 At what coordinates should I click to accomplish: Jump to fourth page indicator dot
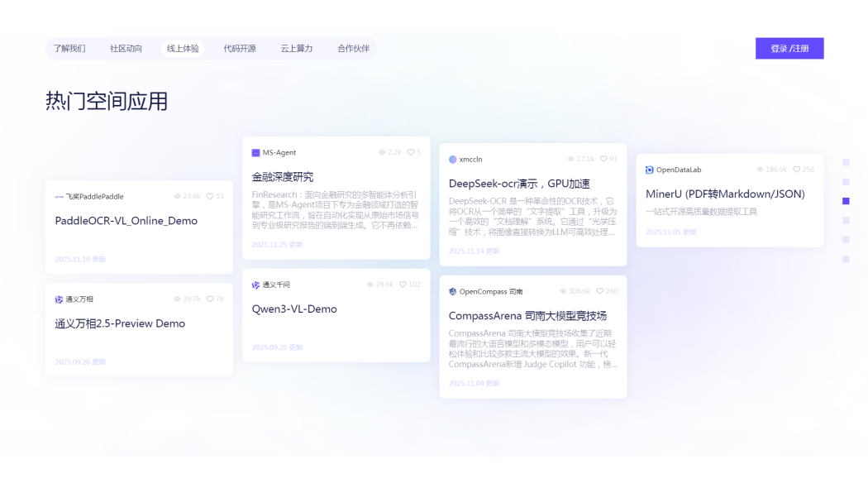pyautogui.click(x=846, y=221)
